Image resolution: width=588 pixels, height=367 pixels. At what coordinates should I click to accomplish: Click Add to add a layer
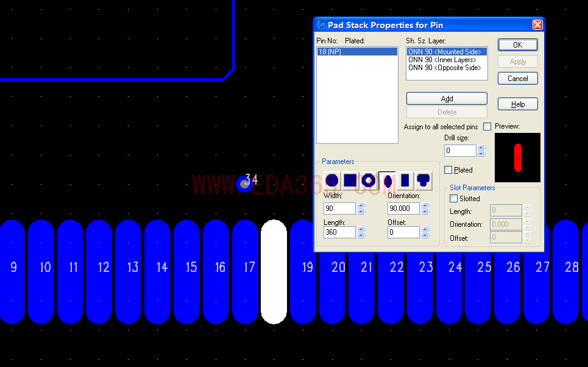click(x=447, y=98)
